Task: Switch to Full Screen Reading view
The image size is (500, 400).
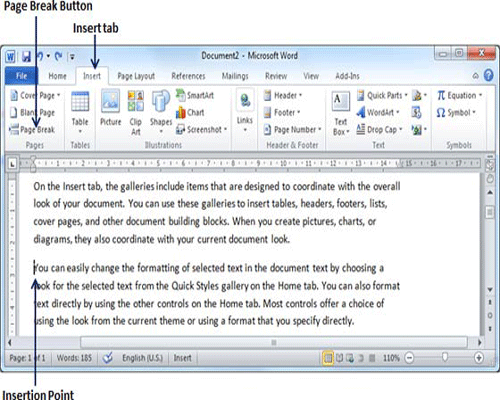Action: tap(339, 358)
